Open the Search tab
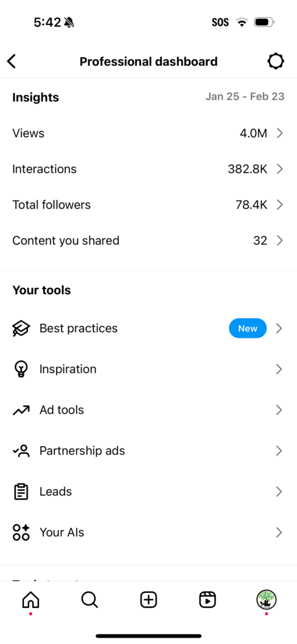This screenshot has height=644, width=297. (x=89, y=600)
